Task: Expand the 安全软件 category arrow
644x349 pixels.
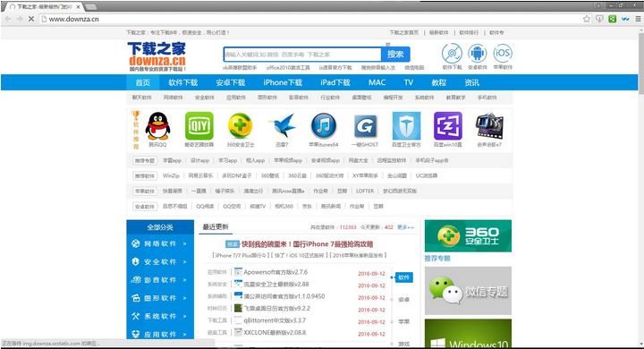Action: [184, 262]
